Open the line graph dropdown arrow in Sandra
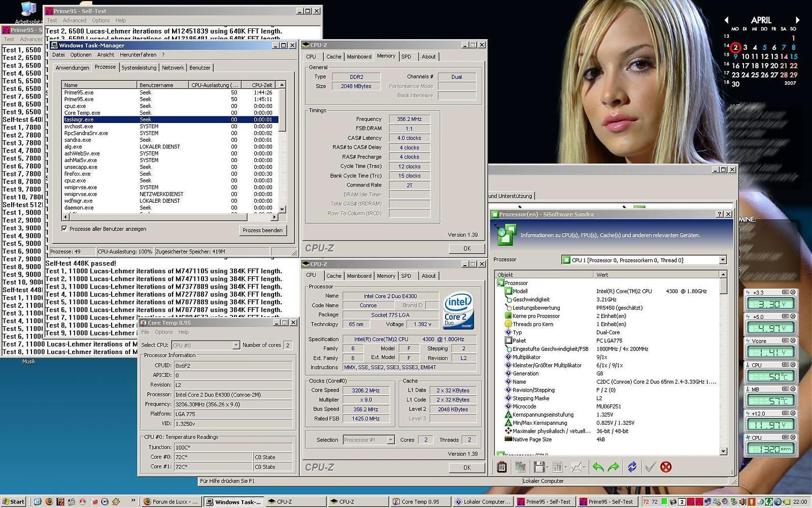The height and width of the screenshot is (508, 812). (x=584, y=467)
